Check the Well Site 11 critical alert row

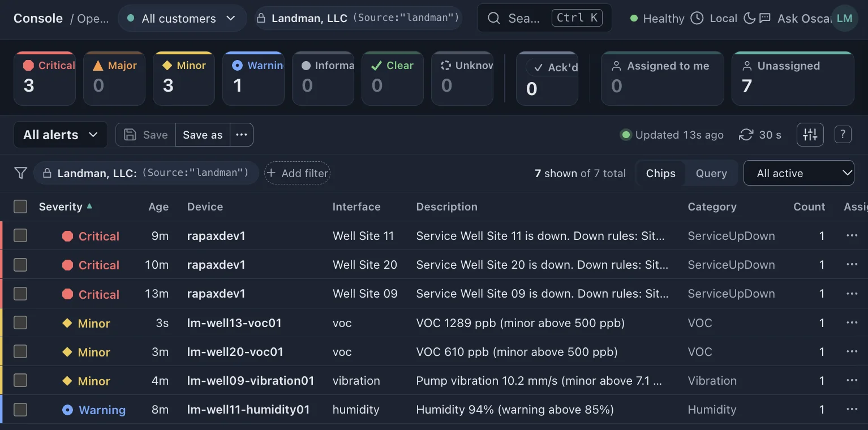tap(20, 235)
